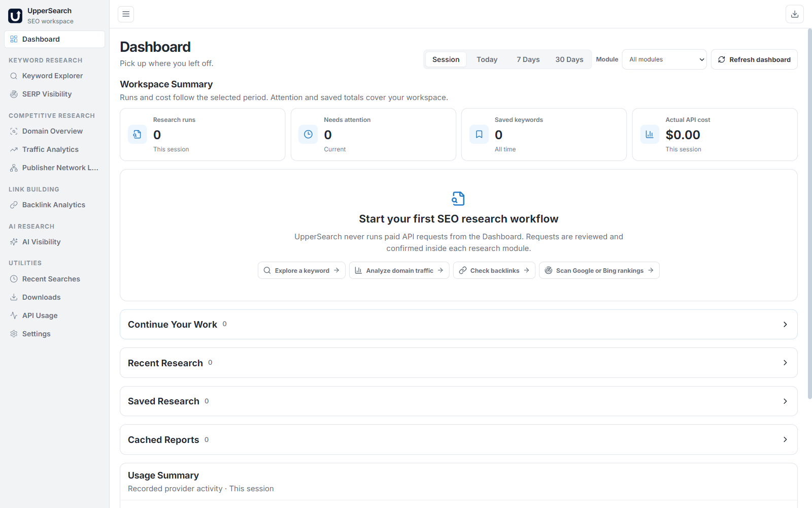This screenshot has width=812, height=508.
Task: Click Check backlinks button
Action: [x=494, y=270]
